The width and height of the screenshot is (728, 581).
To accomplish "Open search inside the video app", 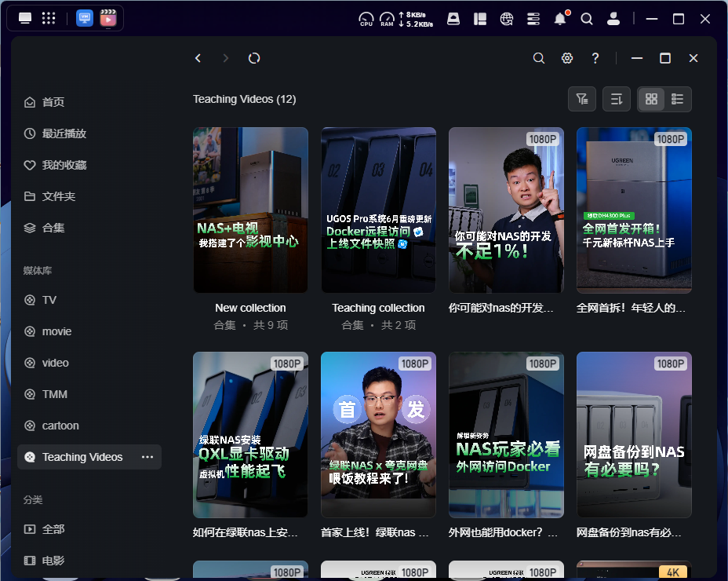I will click(539, 58).
